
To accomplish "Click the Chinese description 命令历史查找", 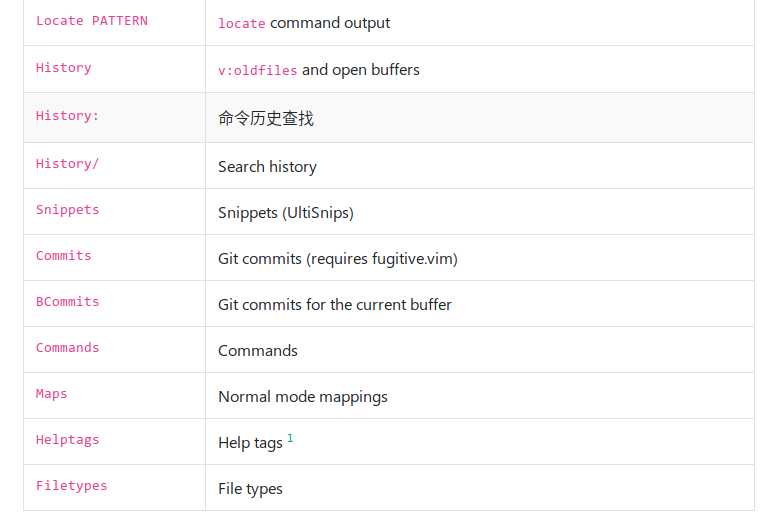I will pyautogui.click(x=266, y=118).
